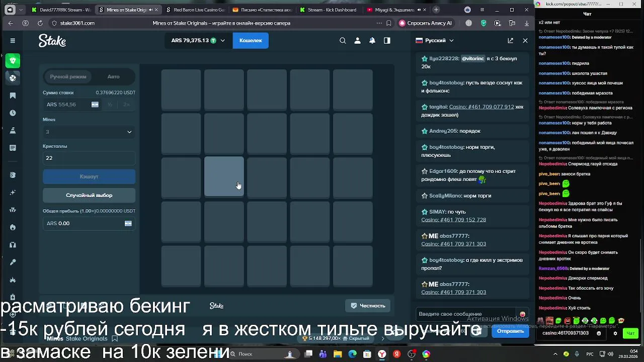Screen dimensions: 644x362
Task: Reveal the highlighted mines grid tile
Action: coord(224,176)
